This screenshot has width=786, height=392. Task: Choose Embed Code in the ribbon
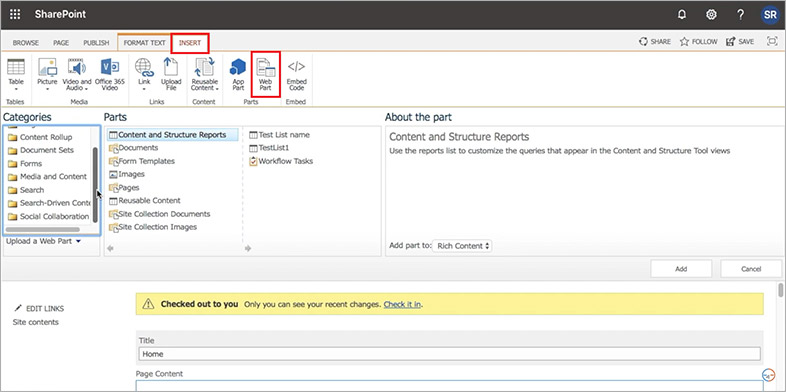click(x=296, y=74)
